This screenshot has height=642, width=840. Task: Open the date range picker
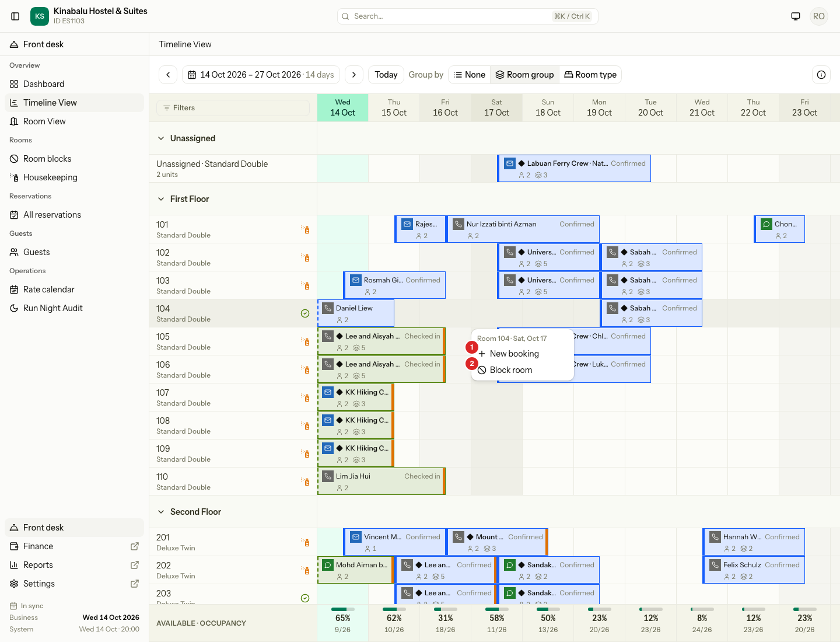[261, 75]
